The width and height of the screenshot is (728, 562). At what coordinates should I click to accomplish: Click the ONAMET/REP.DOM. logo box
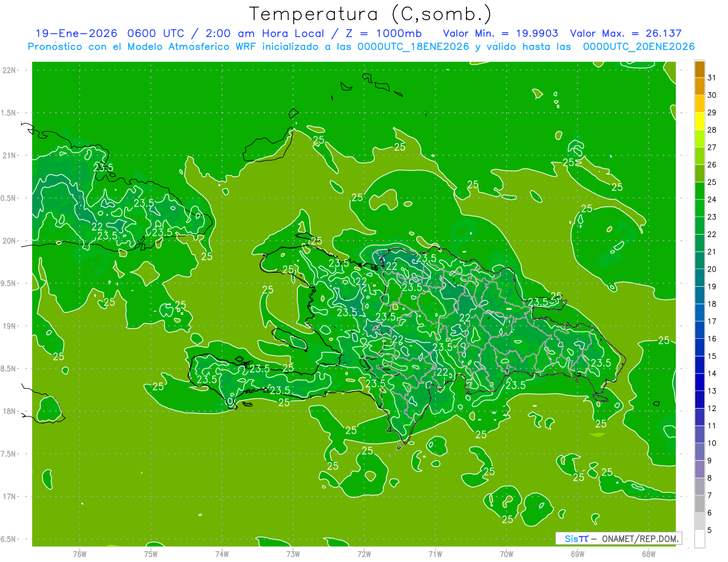pos(619,538)
